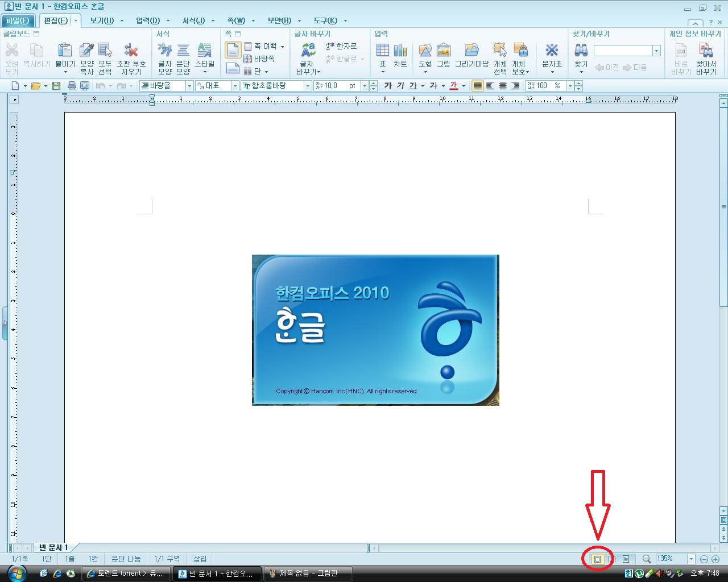Viewport: 728px width, 582px height.
Task: Select landscape page orientation icon
Action: (233, 68)
